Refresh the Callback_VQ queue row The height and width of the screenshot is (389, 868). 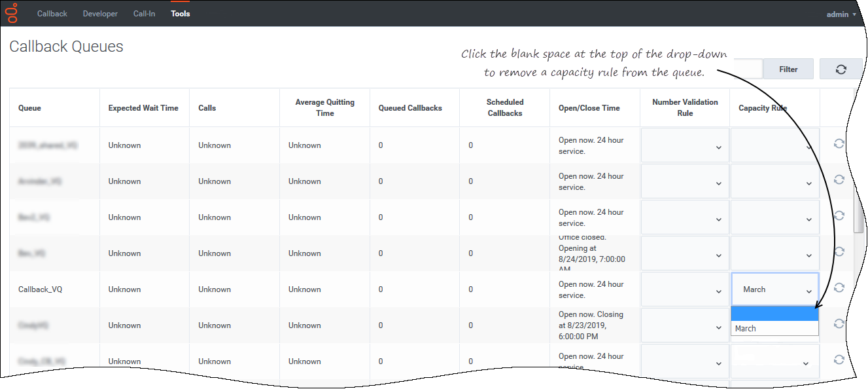click(x=839, y=288)
